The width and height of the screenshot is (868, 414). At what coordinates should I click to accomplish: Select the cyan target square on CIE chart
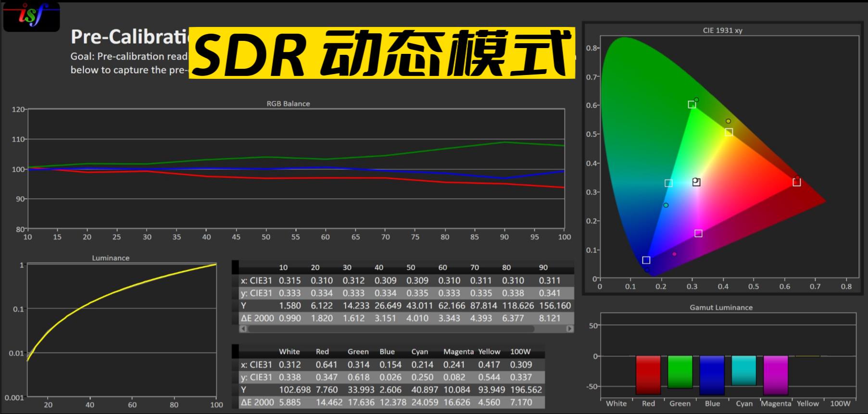click(x=668, y=183)
